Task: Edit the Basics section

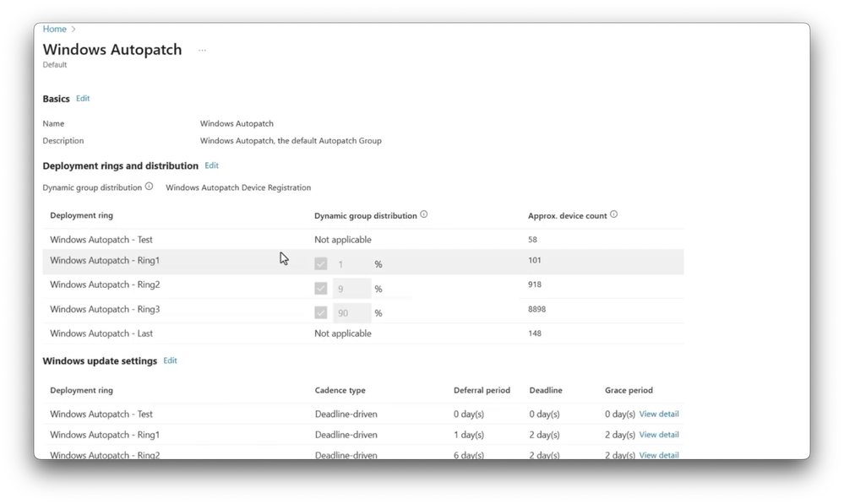Action: [x=83, y=99]
